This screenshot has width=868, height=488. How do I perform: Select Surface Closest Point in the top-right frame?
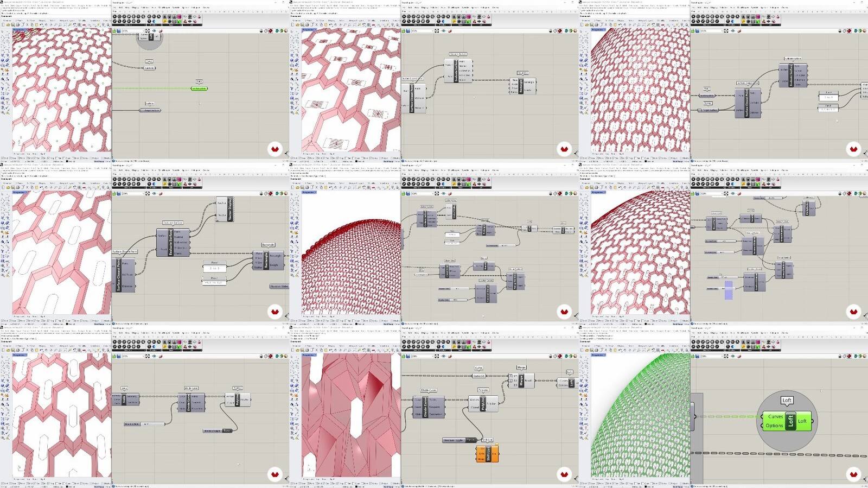[x=749, y=103]
